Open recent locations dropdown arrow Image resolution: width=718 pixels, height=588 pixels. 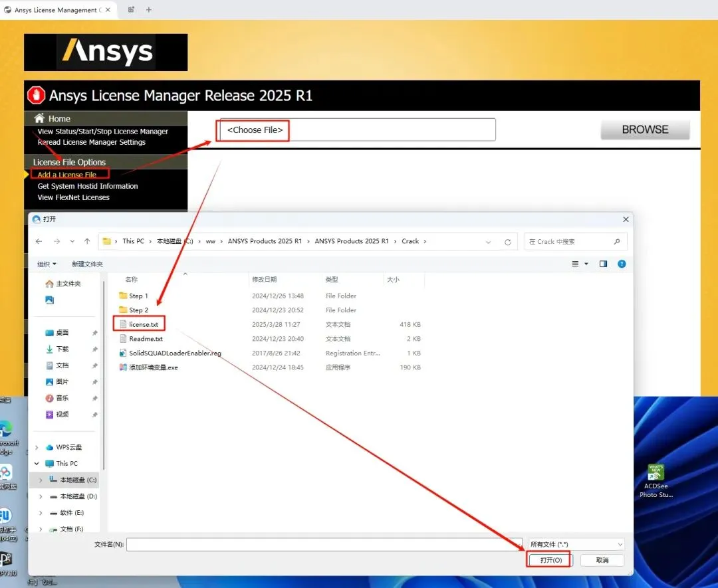tap(72, 241)
